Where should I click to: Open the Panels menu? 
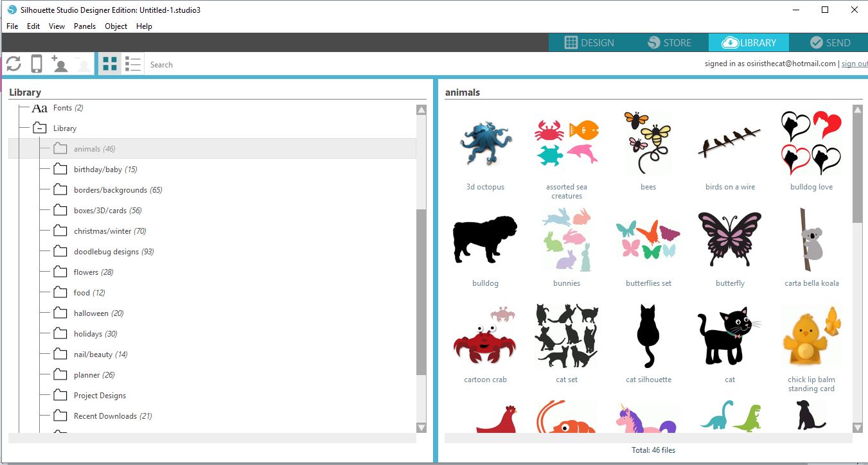[x=85, y=26]
